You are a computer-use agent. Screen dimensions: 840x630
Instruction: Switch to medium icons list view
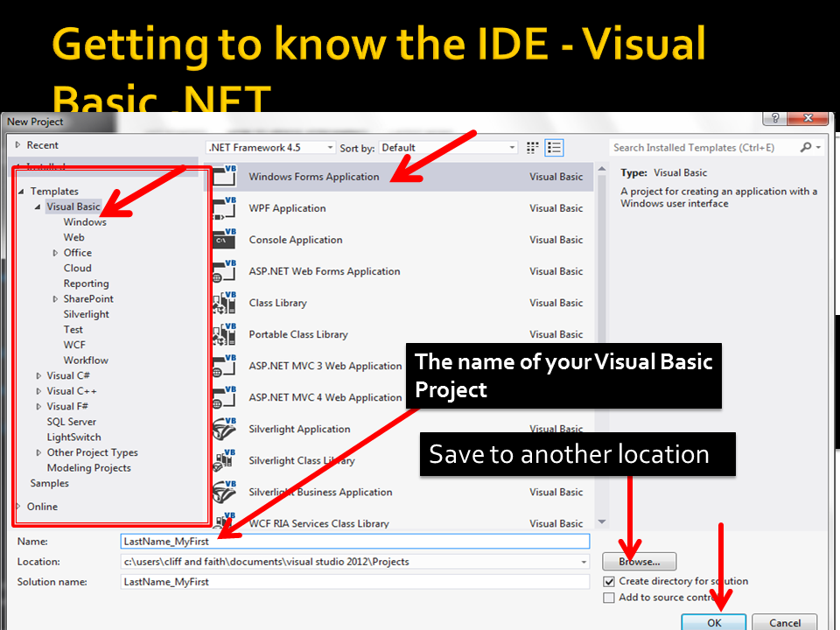pos(554,148)
